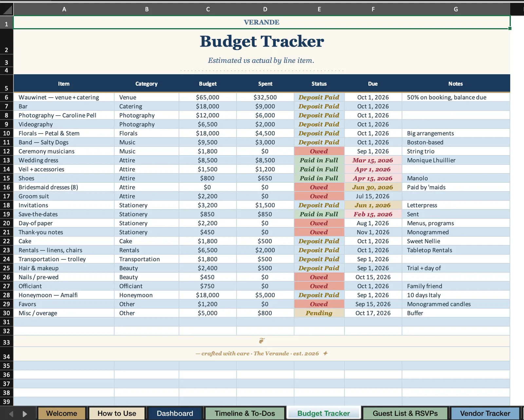Switch to Timeline & To-Dos tab
Viewport: 524px width, 420px height.
245,413
